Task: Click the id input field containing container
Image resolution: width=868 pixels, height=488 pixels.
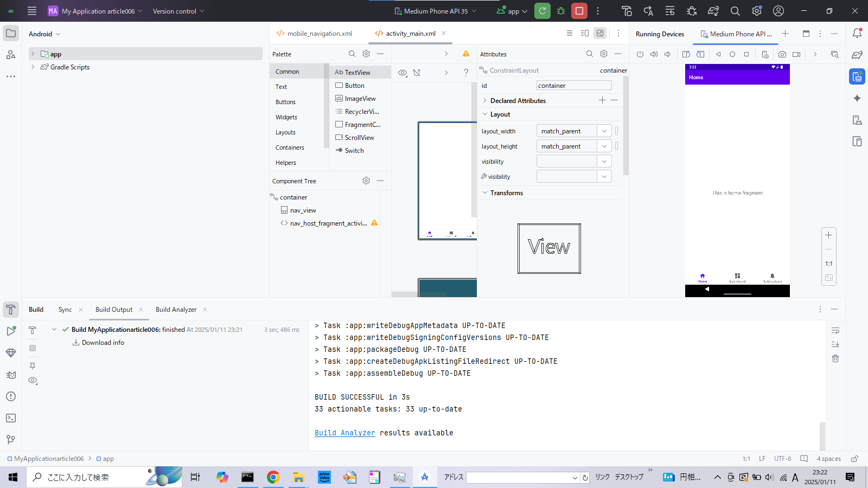Action: click(574, 85)
